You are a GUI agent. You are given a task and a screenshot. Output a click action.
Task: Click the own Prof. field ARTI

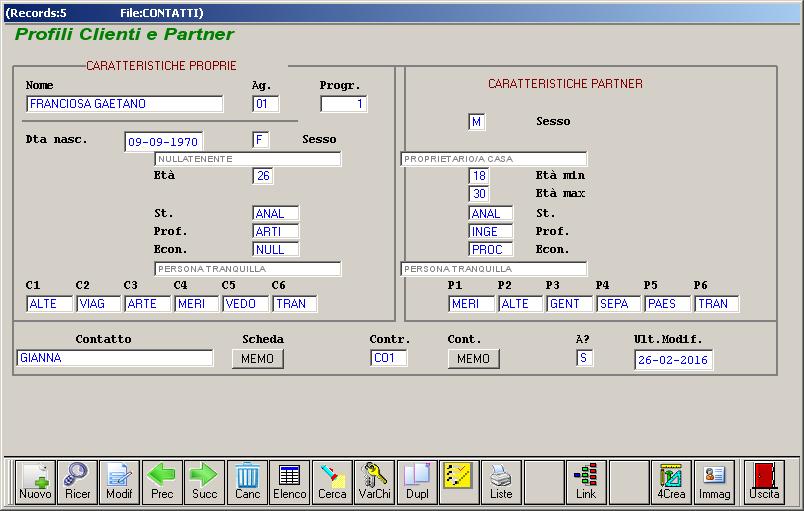(x=275, y=232)
